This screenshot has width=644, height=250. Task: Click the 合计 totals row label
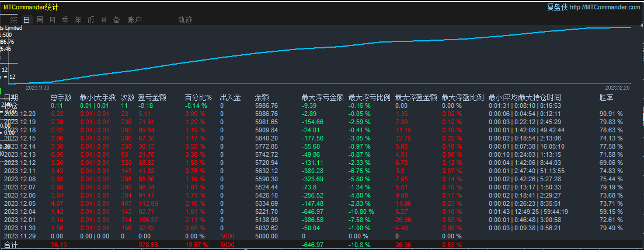pos(11,245)
